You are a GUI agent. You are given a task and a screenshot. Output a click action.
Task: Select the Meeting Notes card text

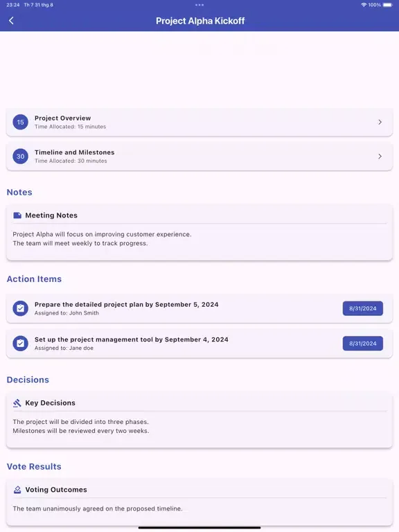[102, 239]
